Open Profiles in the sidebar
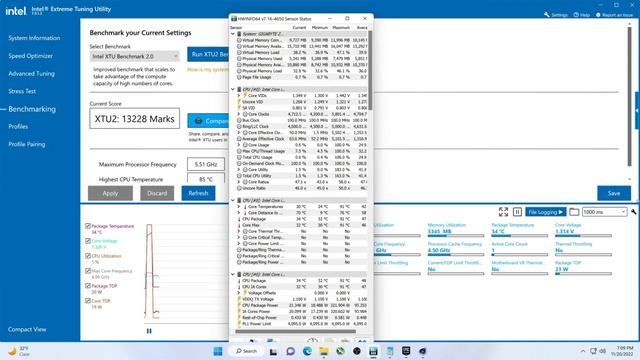Viewport: 640px width, 360px height. click(x=18, y=127)
